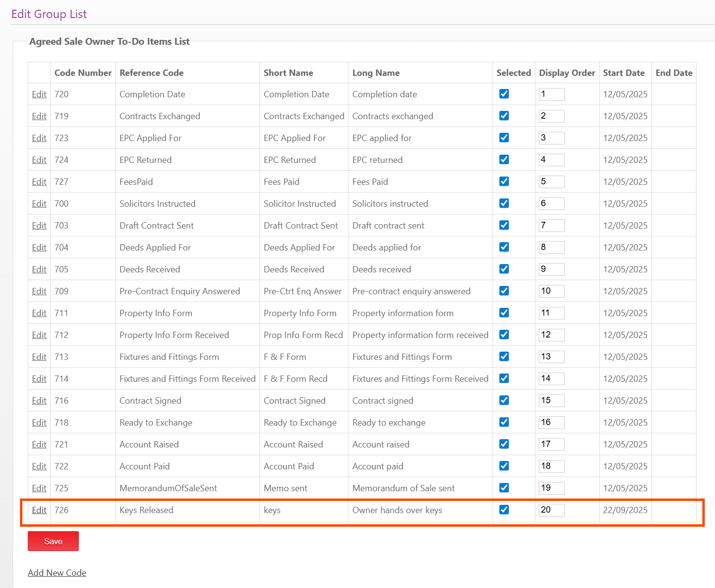The width and height of the screenshot is (715, 588).
Task: Click display order field showing 10
Action: [x=551, y=291]
